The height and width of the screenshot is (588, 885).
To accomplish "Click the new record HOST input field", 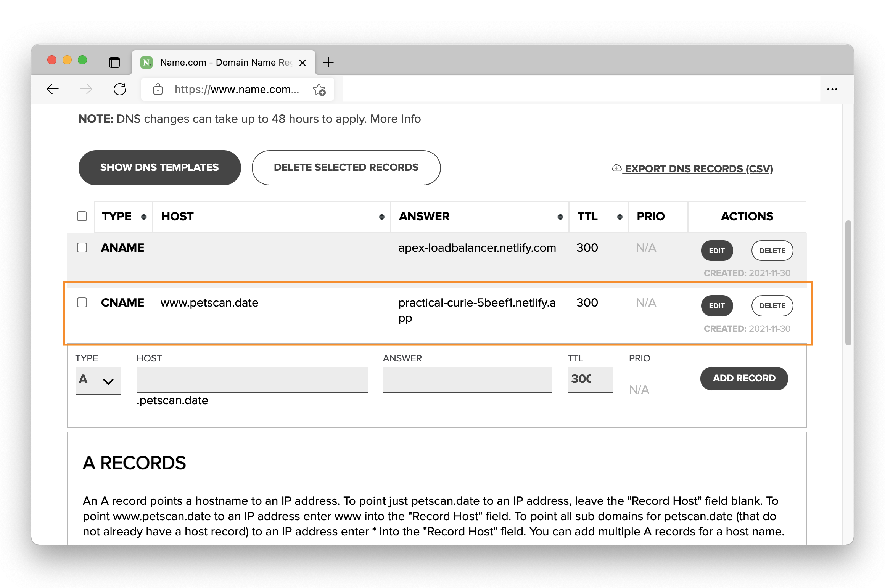I will coord(252,379).
